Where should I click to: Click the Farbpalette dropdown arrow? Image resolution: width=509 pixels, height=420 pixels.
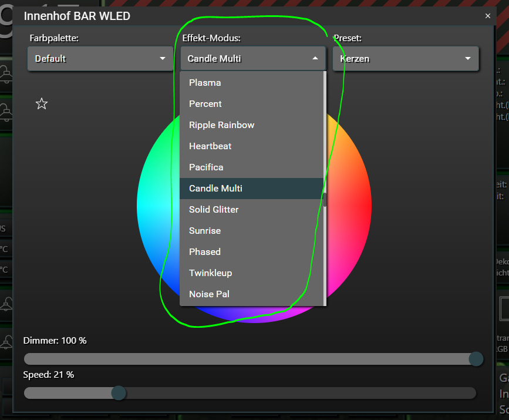(163, 59)
